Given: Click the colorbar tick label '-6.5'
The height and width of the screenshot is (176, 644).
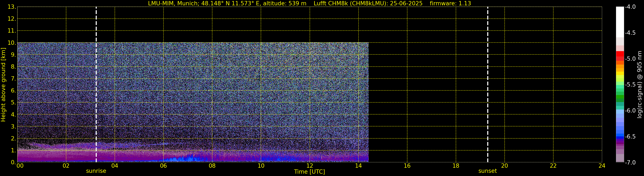Looking at the screenshot, I should 630,136.
